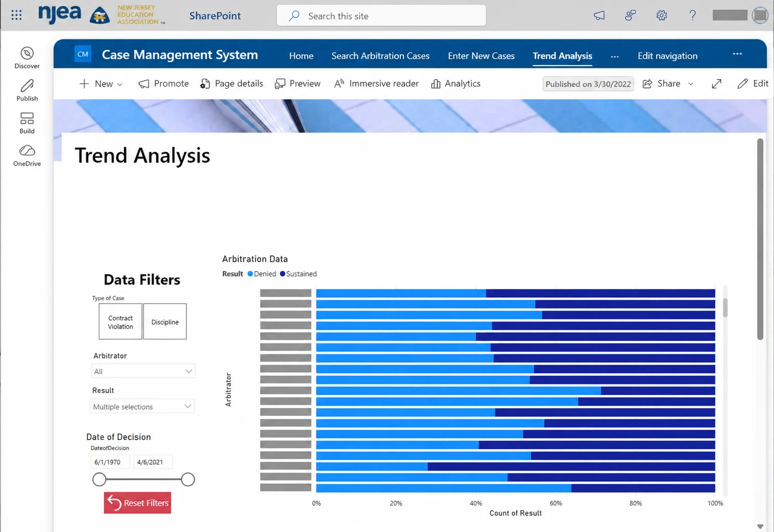Click the 4/6/2021 end date field

(x=153, y=462)
